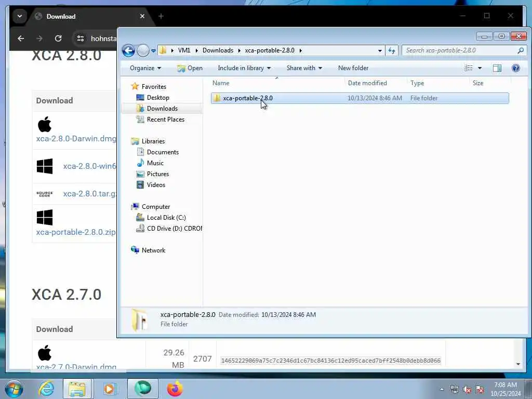532x399 pixels.
Task: Reload the browser page
Action: click(x=58, y=38)
